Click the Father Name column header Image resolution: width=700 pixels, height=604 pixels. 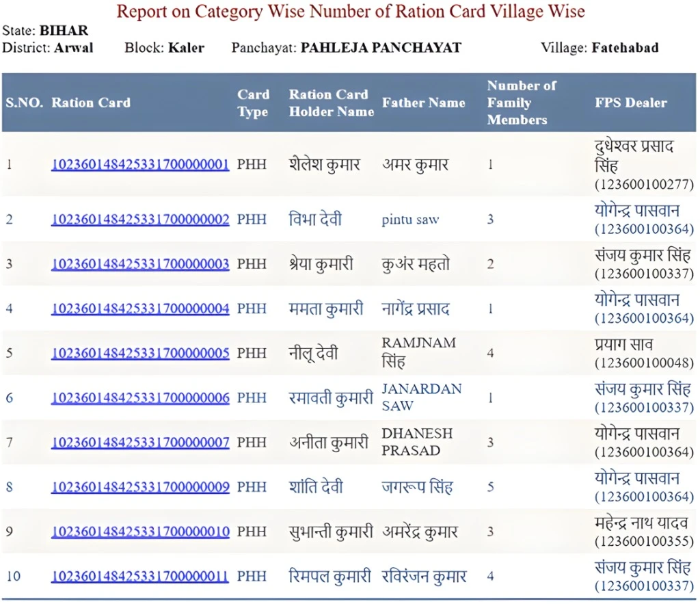423,103
